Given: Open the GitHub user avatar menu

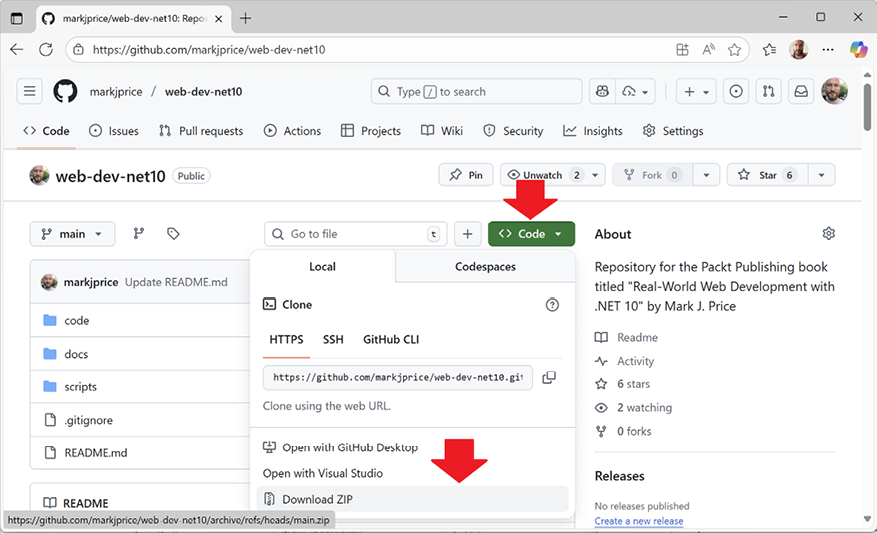Looking at the screenshot, I should coord(834,91).
